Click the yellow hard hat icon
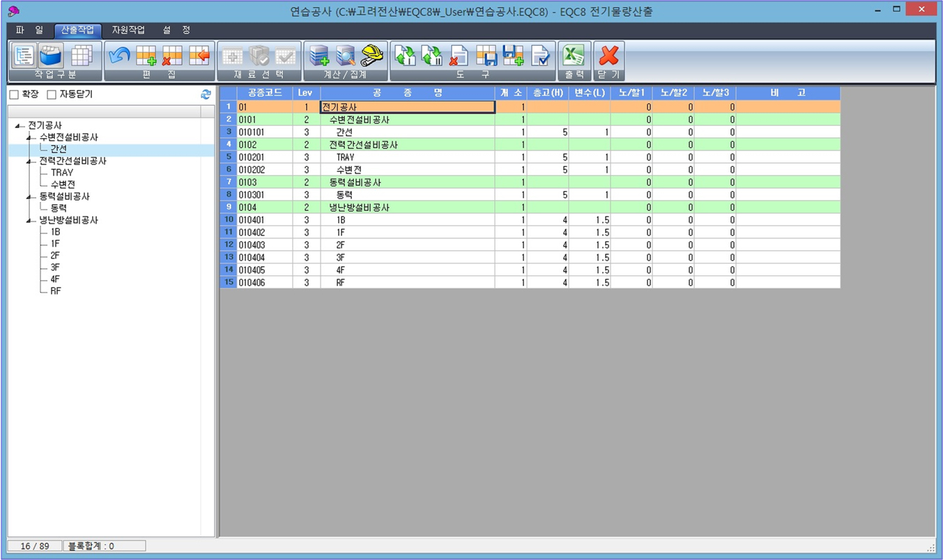Image resolution: width=943 pixels, height=560 pixels. coord(373,55)
